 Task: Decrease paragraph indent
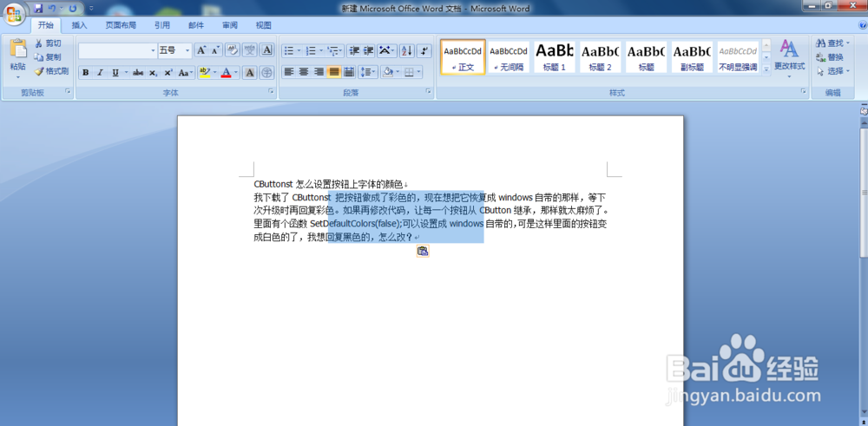click(x=354, y=51)
